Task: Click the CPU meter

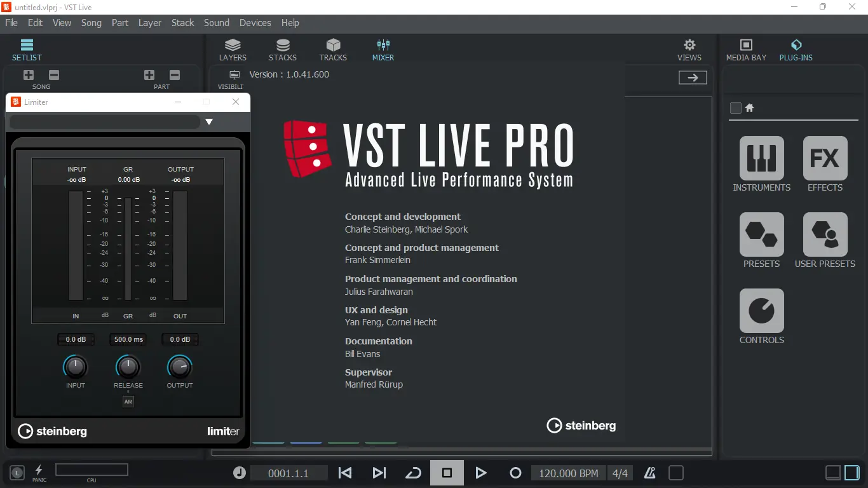Action: [92, 470]
